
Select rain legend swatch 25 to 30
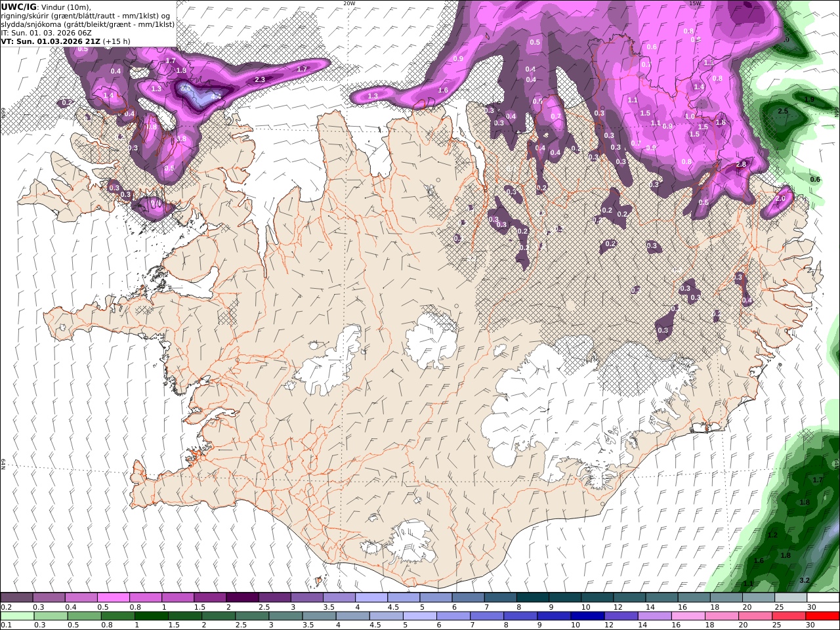[x=788, y=616]
